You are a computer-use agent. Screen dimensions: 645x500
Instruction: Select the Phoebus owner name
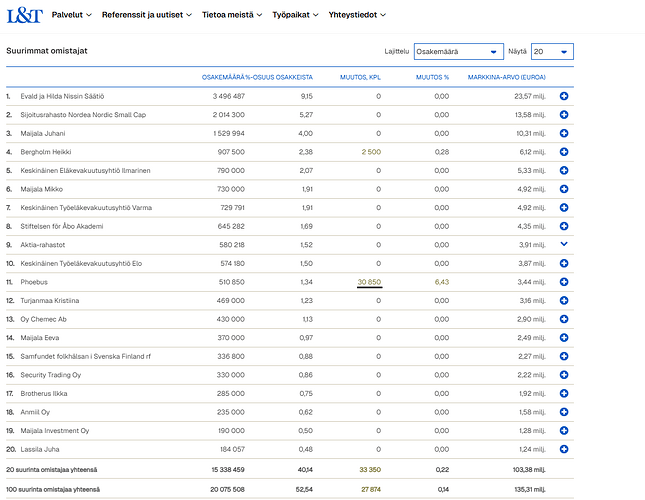tap(34, 282)
